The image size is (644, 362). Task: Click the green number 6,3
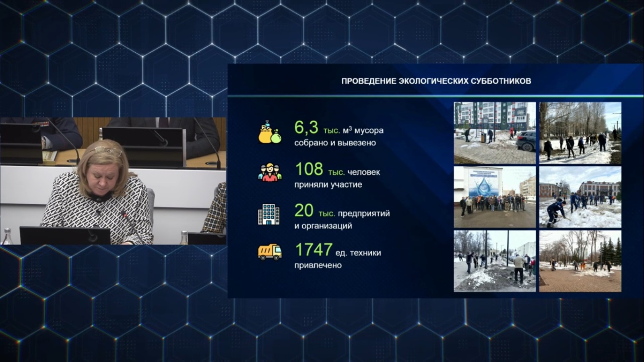point(306,128)
